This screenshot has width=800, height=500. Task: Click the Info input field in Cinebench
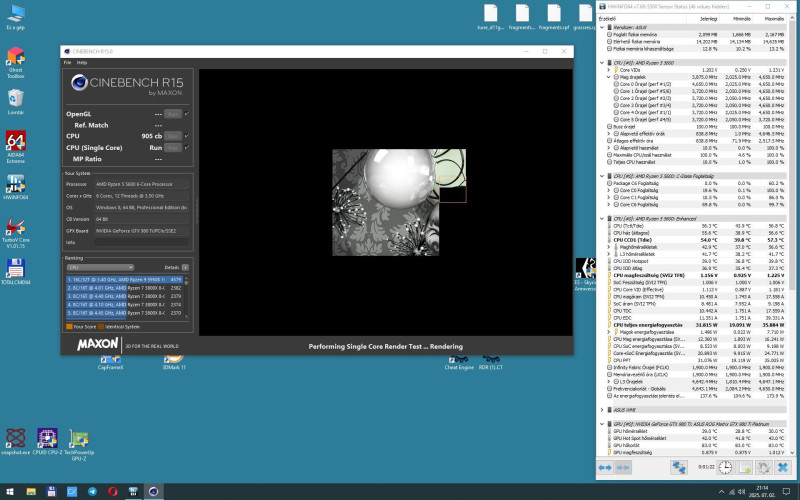[141, 242]
